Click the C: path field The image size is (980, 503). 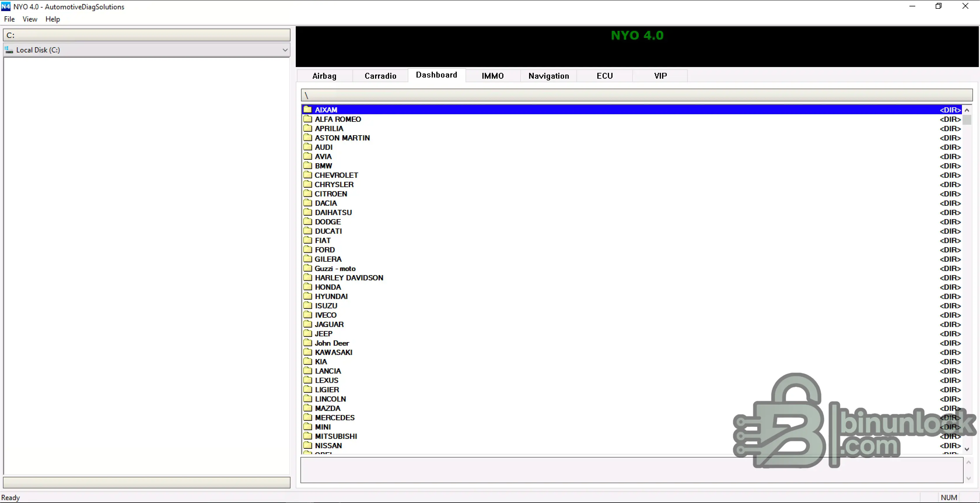(x=146, y=35)
